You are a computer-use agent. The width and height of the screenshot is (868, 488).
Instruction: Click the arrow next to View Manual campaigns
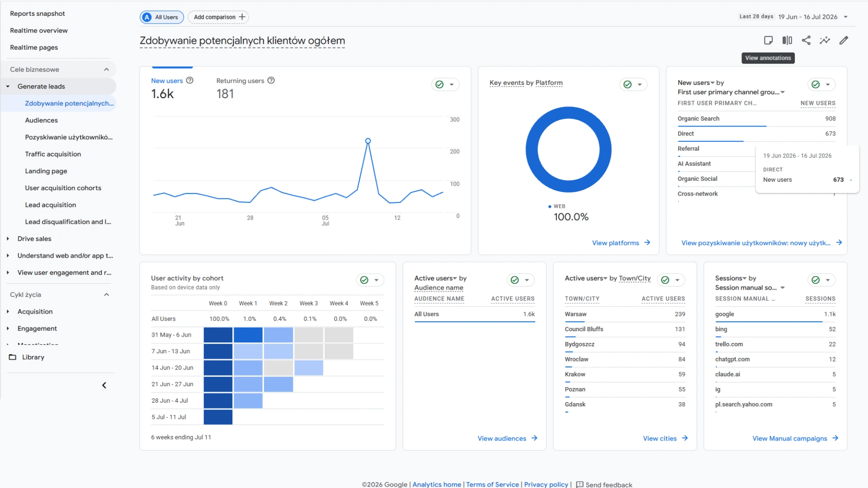(x=835, y=438)
